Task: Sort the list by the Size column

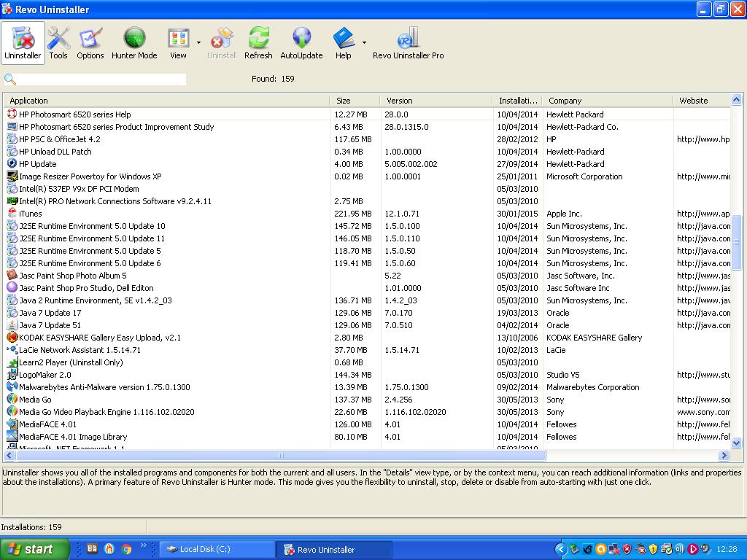Action: 355,101
